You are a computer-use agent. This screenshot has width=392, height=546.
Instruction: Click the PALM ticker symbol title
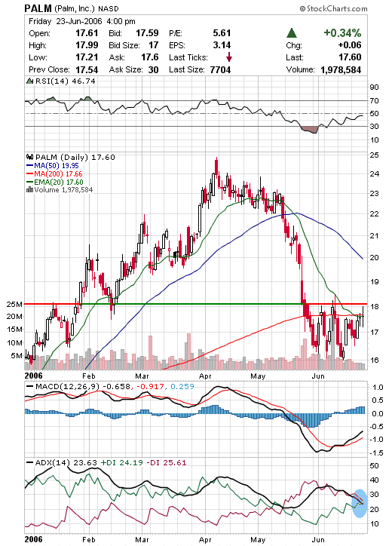coord(38,8)
